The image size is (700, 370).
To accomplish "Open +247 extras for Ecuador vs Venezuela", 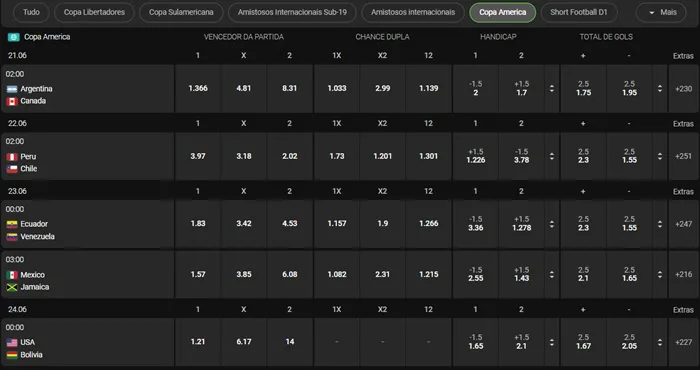I will click(x=683, y=224).
